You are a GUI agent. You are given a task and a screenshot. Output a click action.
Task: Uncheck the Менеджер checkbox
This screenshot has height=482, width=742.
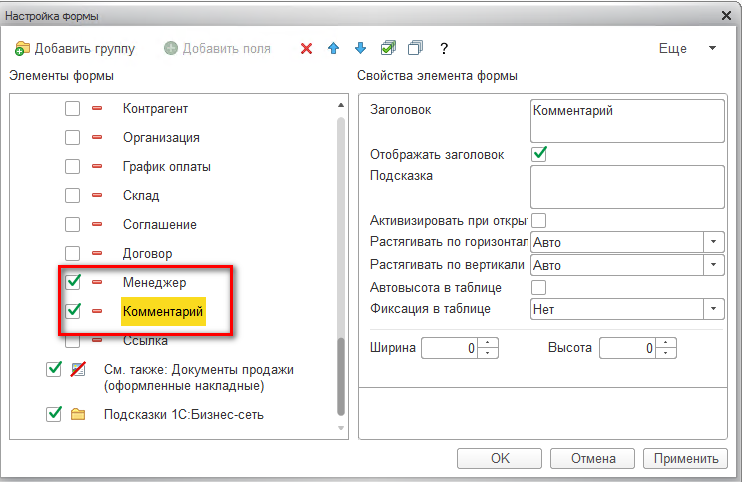pos(72,282)
